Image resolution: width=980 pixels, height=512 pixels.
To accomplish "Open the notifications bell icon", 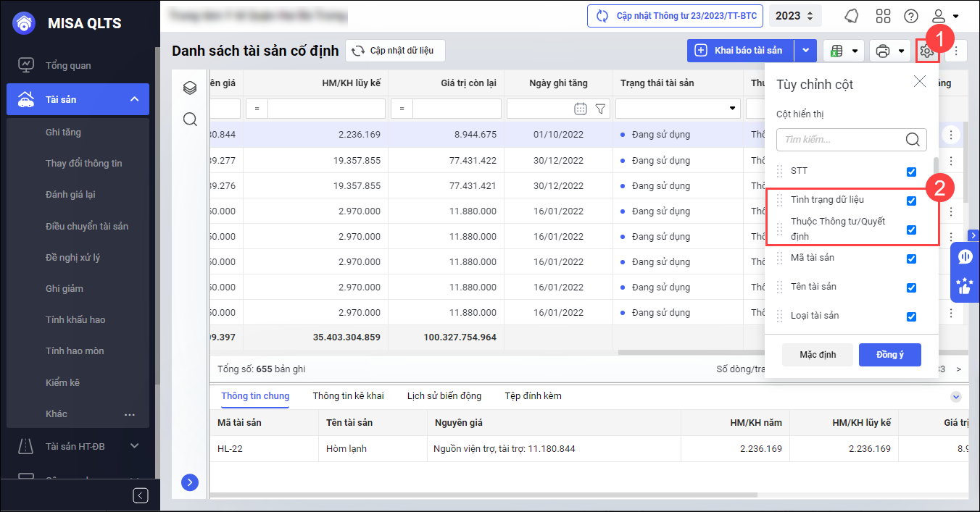I will pos(852,16).
